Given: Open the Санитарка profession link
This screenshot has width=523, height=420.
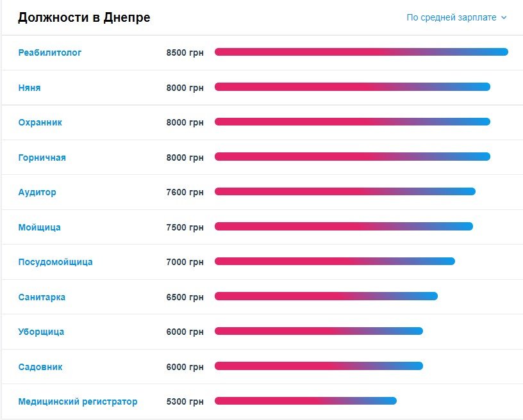Looking at the screenshot, I should click(40, 296).
